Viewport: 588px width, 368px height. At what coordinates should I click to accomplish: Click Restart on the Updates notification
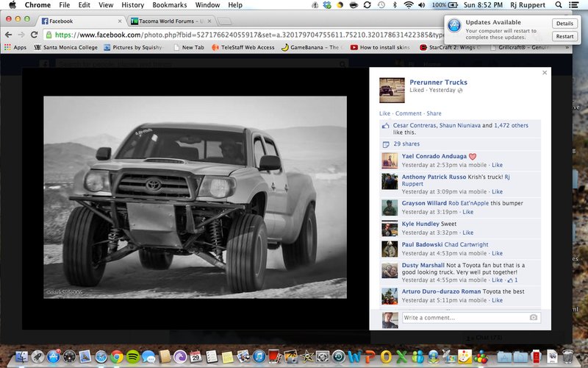[x=564, y=36]
